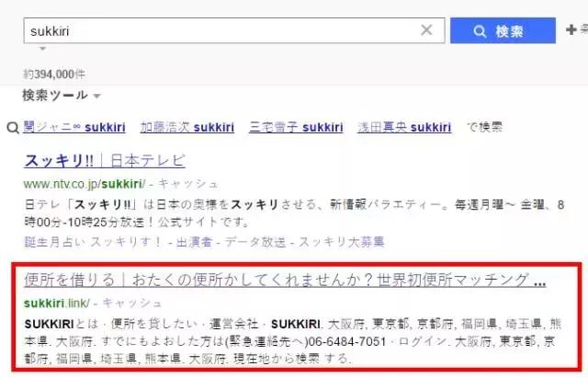Open キャッシュ link for sukkiri.link result
This screenshot has width=588, height=378.
[132, 303]
